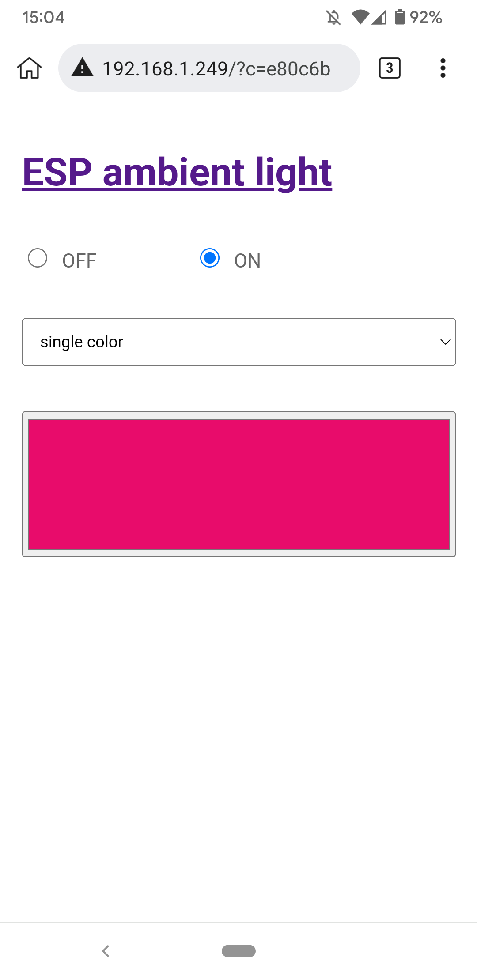The image size is (477, 980).
Task: Tap the Android back arrow
Action: point(106,951)
